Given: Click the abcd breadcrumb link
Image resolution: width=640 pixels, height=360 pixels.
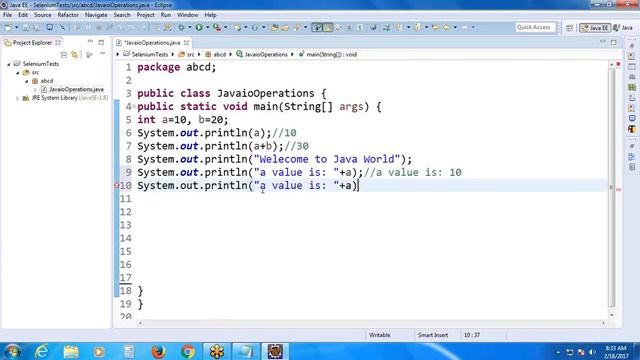Looking at the screenshot, I should pyautogui.click(x=219, y=54).
